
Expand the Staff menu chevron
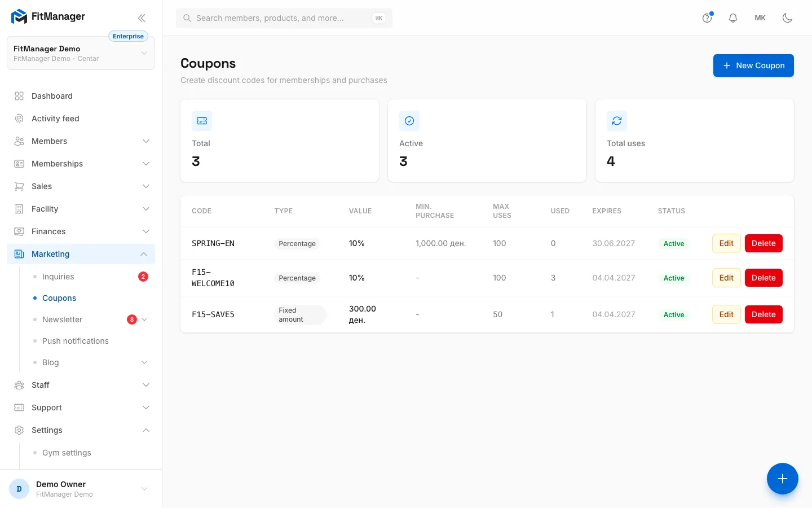(x=146, y=385)
